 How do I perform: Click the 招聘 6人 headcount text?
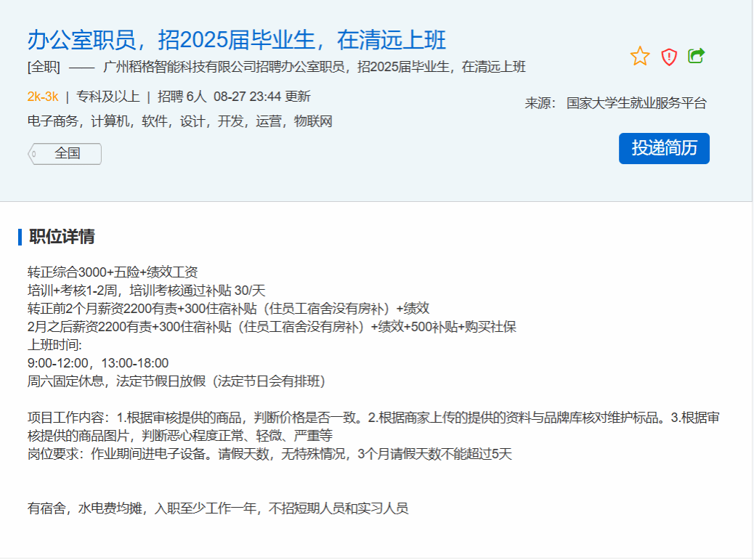pyautogui.click(x=182, y=97)
